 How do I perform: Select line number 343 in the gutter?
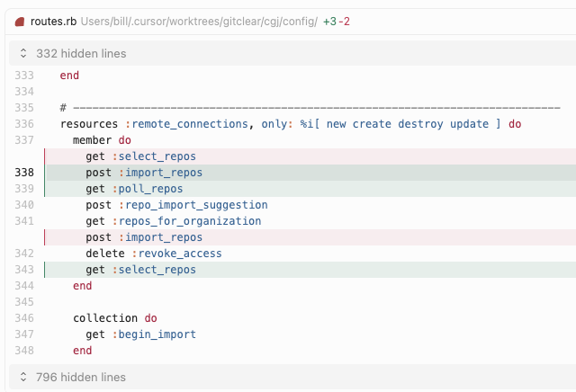pos(24,270)
